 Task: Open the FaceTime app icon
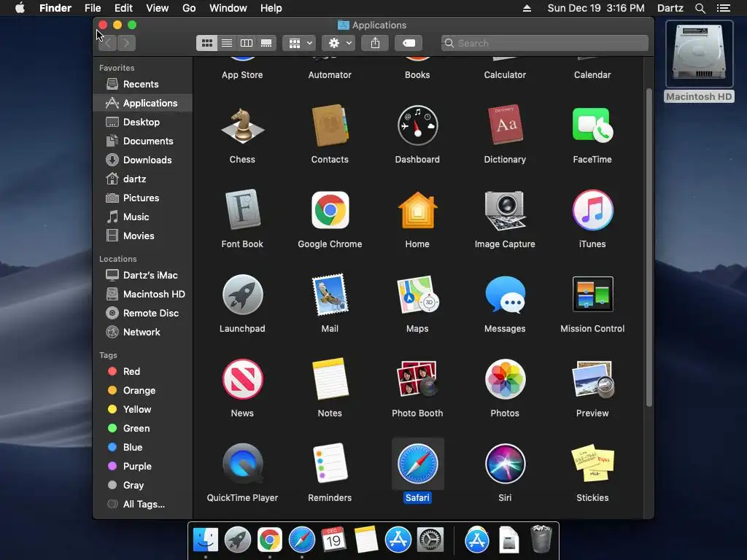(592, 125)
